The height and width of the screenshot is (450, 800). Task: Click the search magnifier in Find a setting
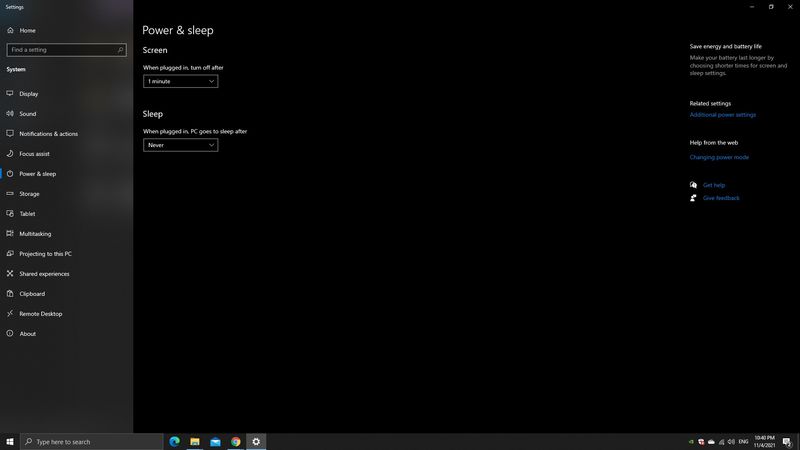[x=120, y=50]
